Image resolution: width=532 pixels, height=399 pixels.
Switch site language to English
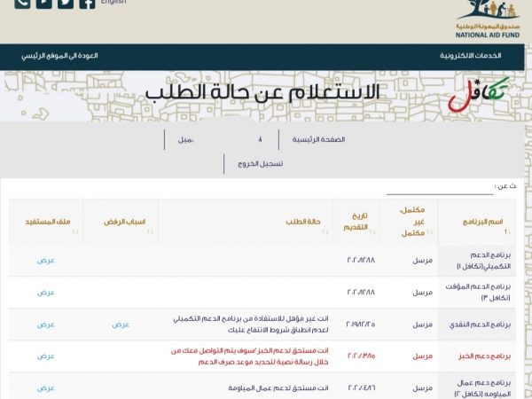pyautogui.click(x=113, y=3)
